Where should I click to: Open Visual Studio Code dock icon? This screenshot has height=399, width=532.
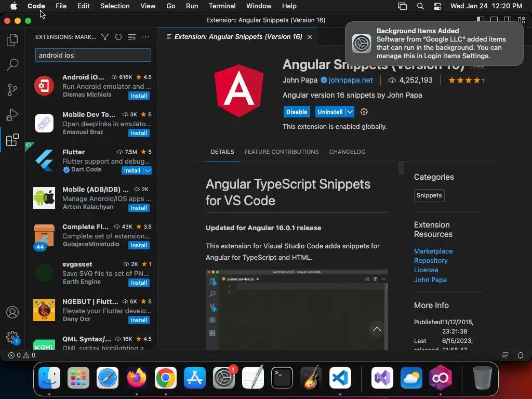coord(340,378)
